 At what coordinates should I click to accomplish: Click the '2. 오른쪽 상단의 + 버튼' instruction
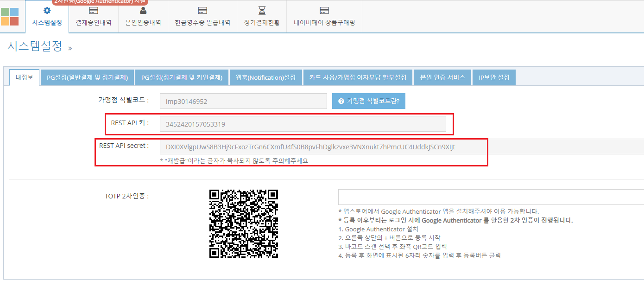[x=389, y=237]
